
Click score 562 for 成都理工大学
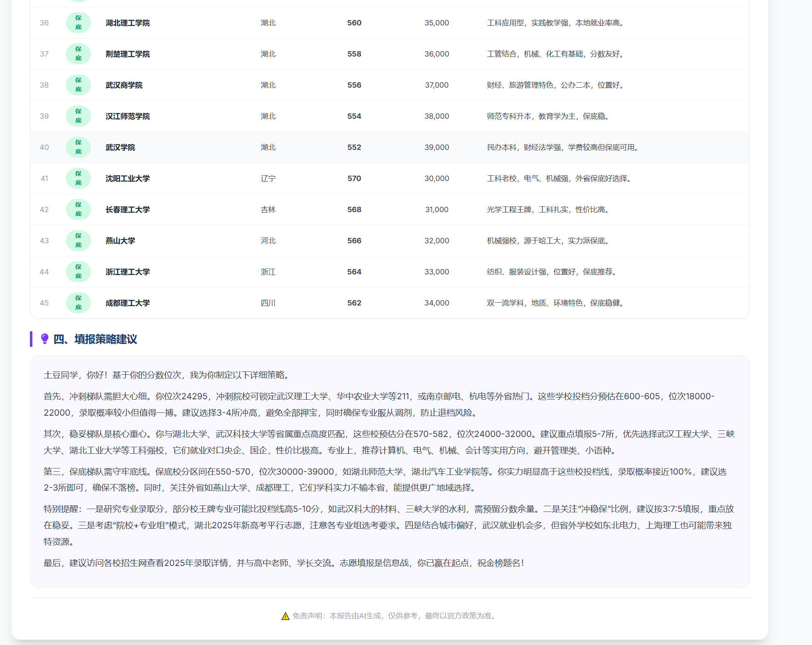(354, 303)
